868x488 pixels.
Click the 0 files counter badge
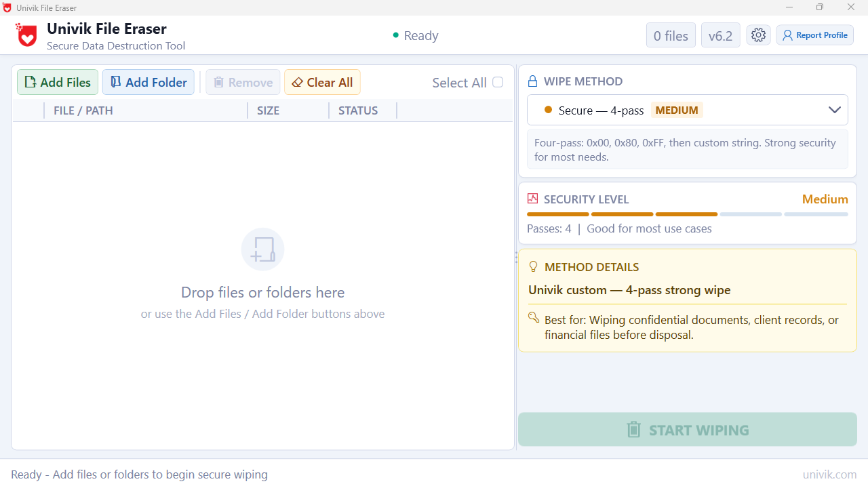[670, 35]
